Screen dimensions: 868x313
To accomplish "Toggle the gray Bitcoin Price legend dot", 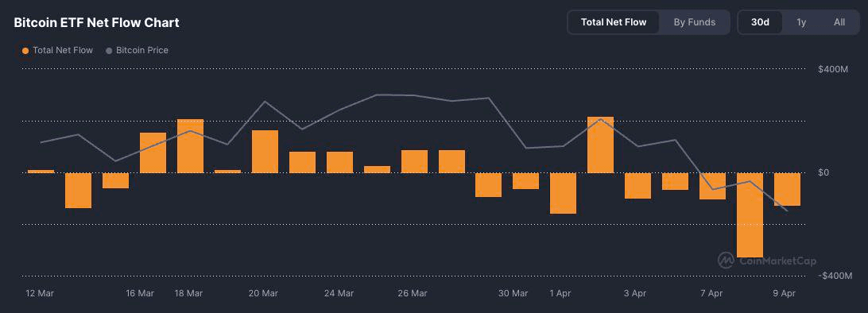I will click(108, 51).
